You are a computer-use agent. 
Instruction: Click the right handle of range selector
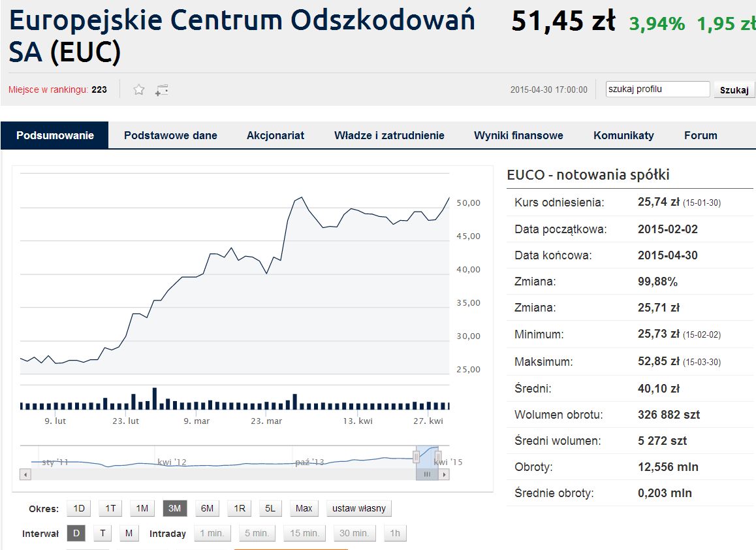(438, 457)
